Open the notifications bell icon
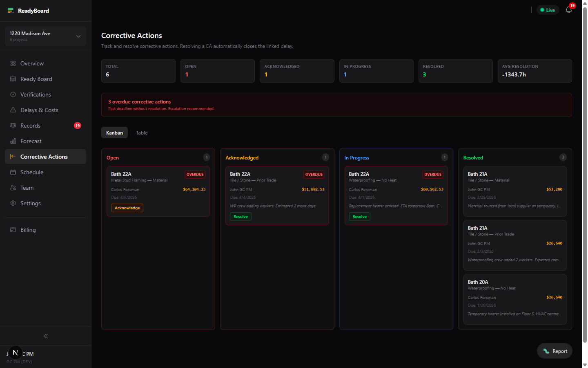Screen dimensions: 588x368 (569, 10)
